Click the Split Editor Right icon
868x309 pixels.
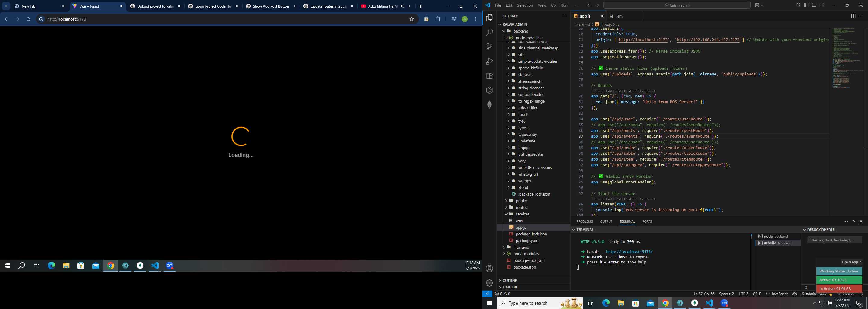coord(853,16)
